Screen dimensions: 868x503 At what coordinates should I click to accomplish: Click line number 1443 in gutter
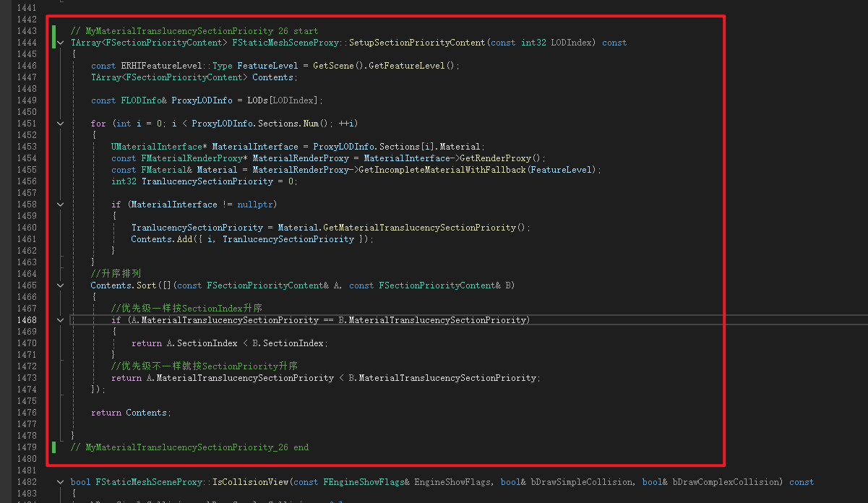(x=25, y=31)
